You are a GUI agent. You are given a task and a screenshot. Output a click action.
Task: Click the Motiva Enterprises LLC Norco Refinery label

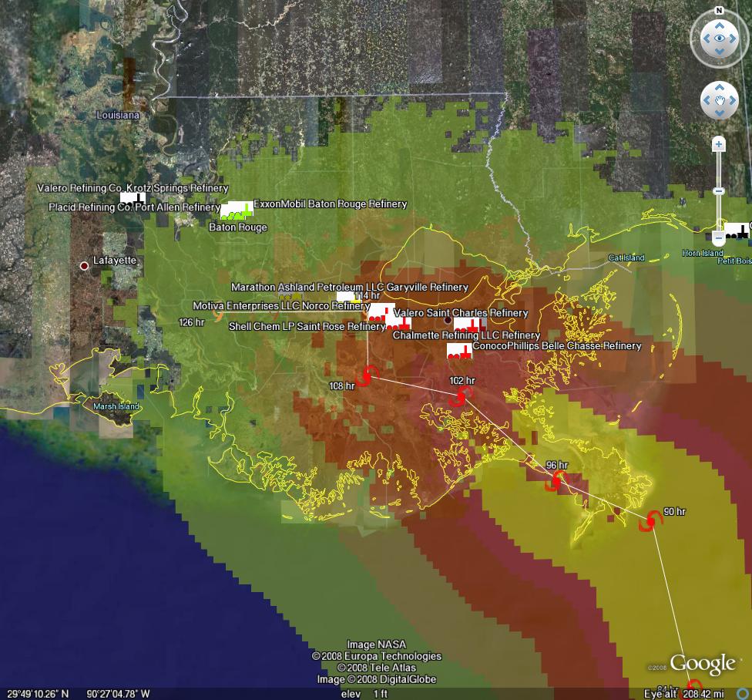coord(281,305)
